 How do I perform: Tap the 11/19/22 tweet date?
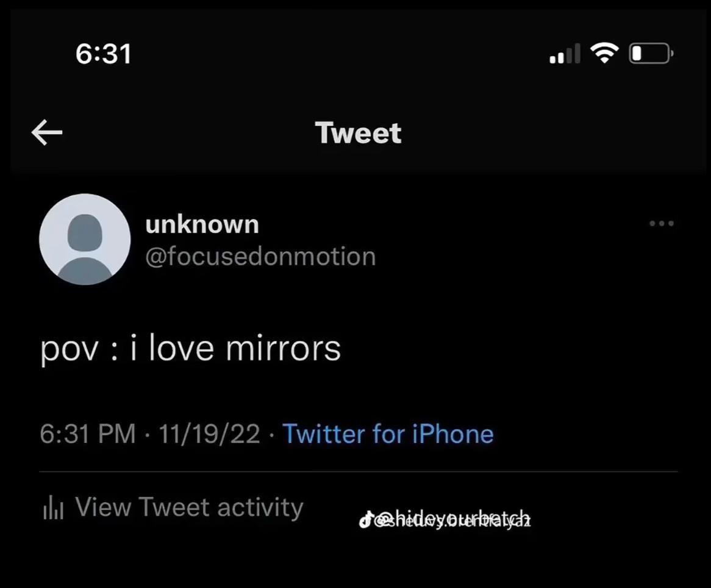pyautogui.click(x=210, y=434)
